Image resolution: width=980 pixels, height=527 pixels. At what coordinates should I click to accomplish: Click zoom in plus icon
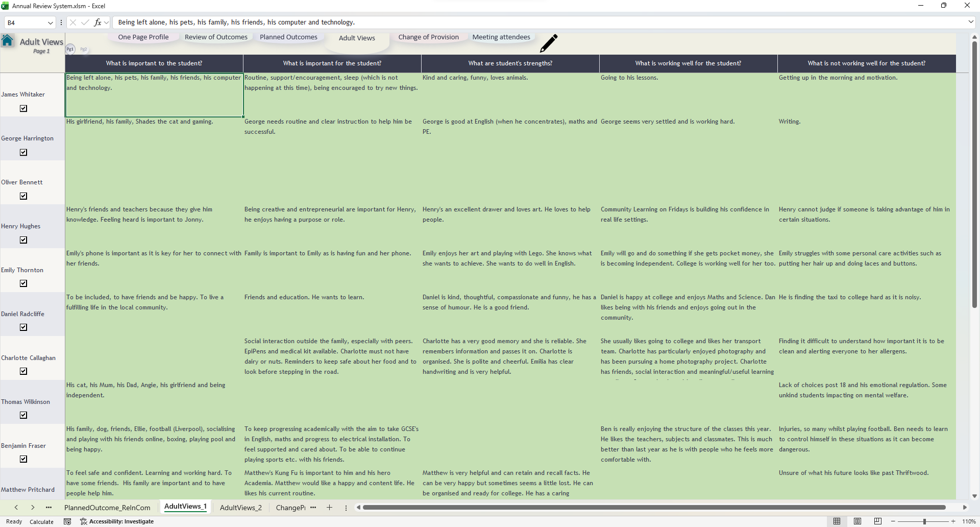[x=953, y=521]
